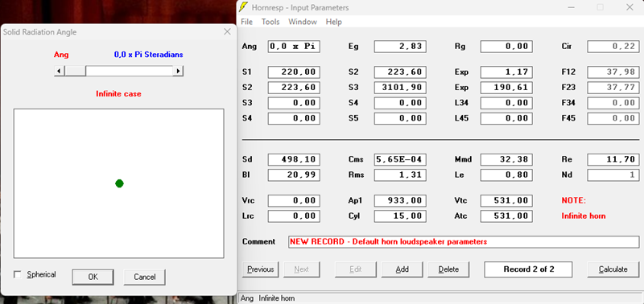Open the Help menu
This screenshot has width=644, height=304.
coord(333,22)
